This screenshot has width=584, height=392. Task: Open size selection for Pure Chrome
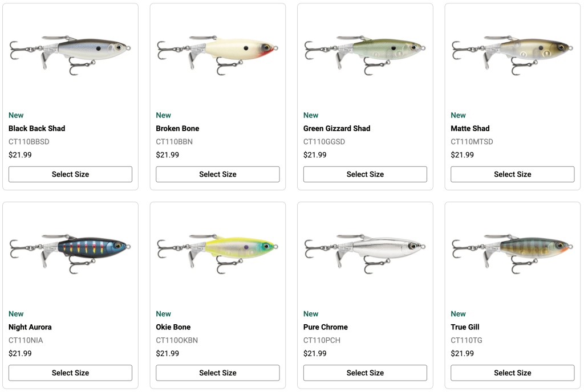[x=365, y=373]
